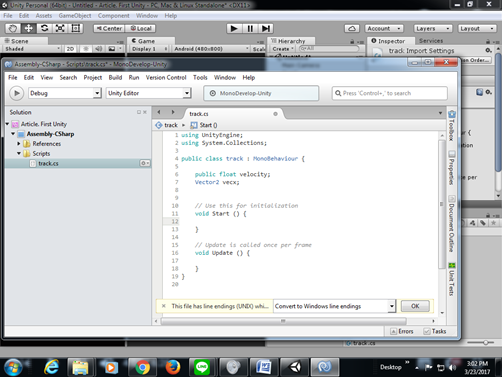This screenshot has height=377, width=502.
Task: Select the Unity Rotate tool
Action: point(44,28)
